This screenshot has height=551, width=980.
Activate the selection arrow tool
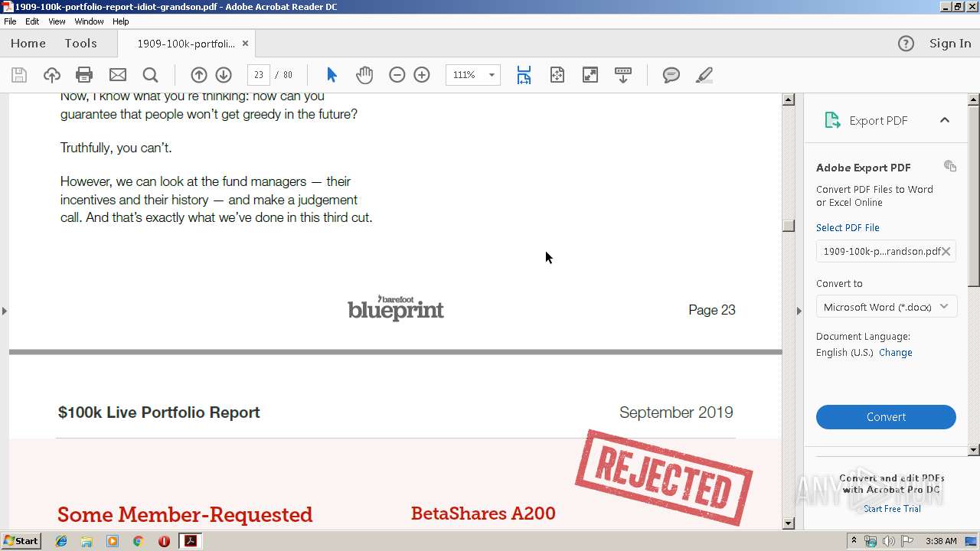[x=332, y=75]
